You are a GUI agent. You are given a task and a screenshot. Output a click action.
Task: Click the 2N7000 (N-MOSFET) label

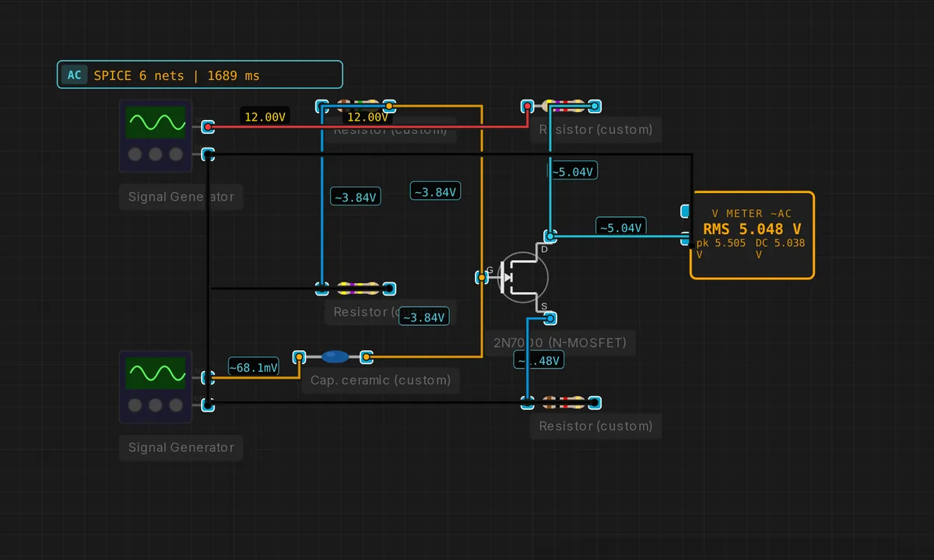pos(560,342)
